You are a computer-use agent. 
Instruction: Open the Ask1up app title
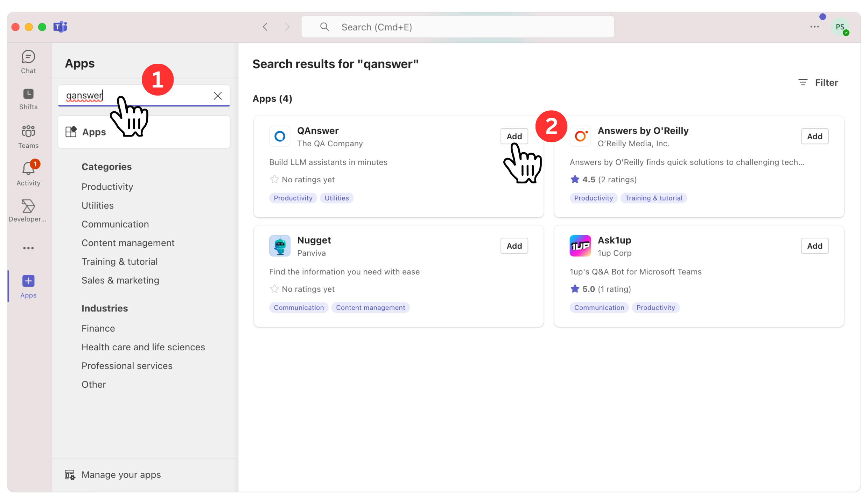tap(614, 240)
